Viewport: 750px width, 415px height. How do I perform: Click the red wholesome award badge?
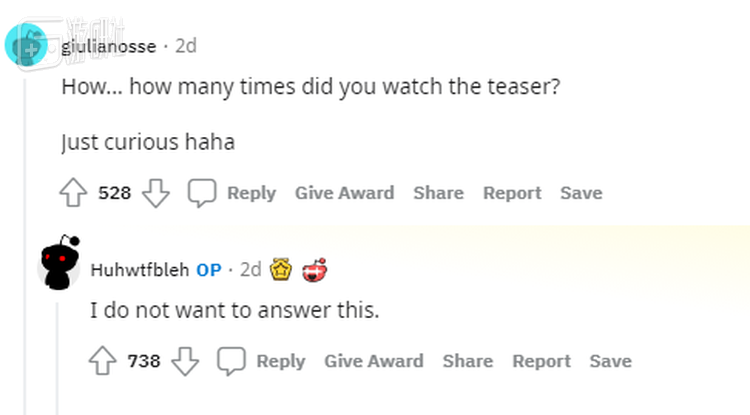[x=314, y=269]
